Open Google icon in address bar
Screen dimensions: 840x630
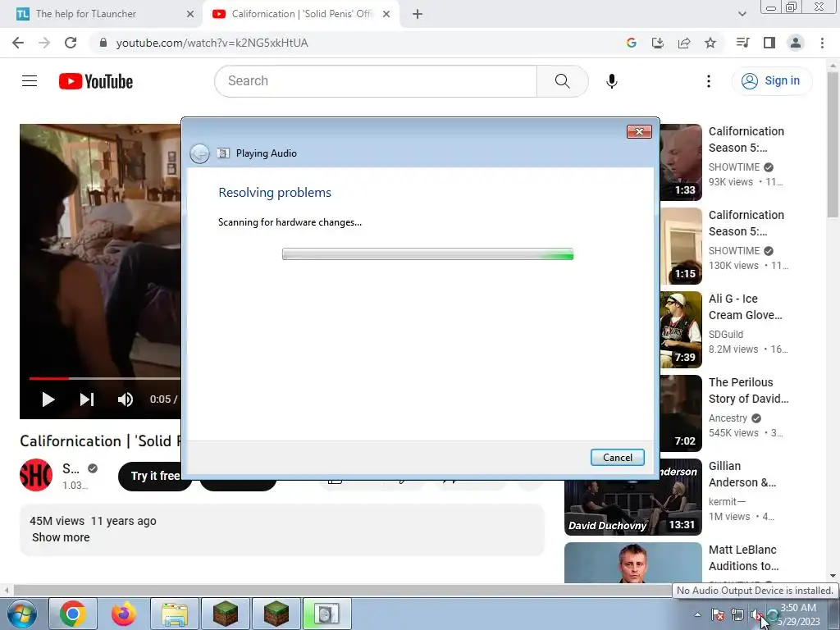[x=631, y=43]
